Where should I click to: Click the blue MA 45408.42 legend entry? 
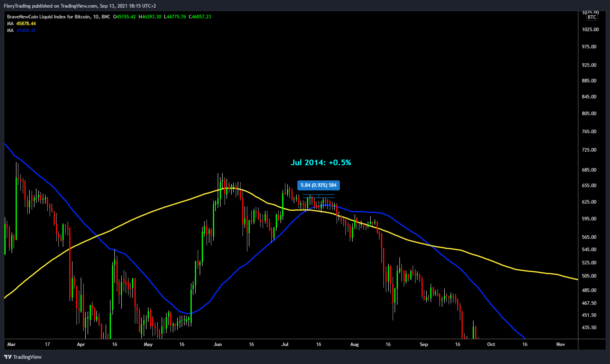point(22,30)
